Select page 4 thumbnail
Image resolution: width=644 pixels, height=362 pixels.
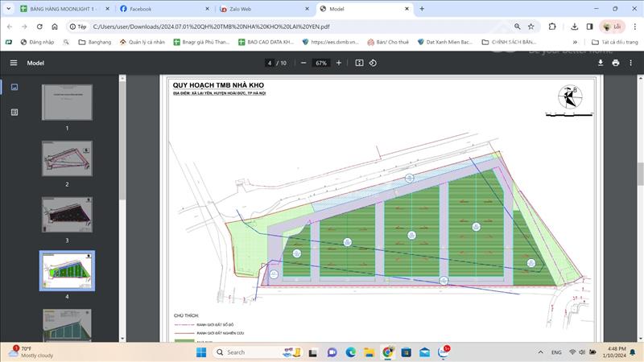coord(67,271)
